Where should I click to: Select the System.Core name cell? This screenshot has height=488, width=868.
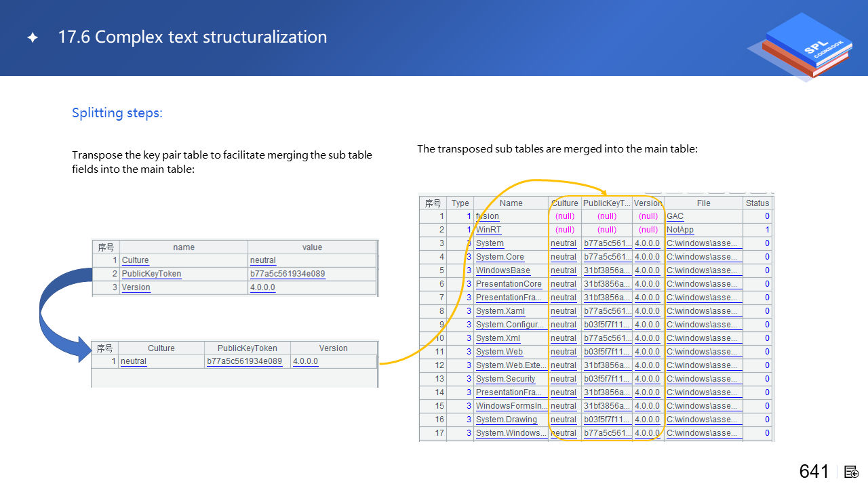click(x=500, y=257)
